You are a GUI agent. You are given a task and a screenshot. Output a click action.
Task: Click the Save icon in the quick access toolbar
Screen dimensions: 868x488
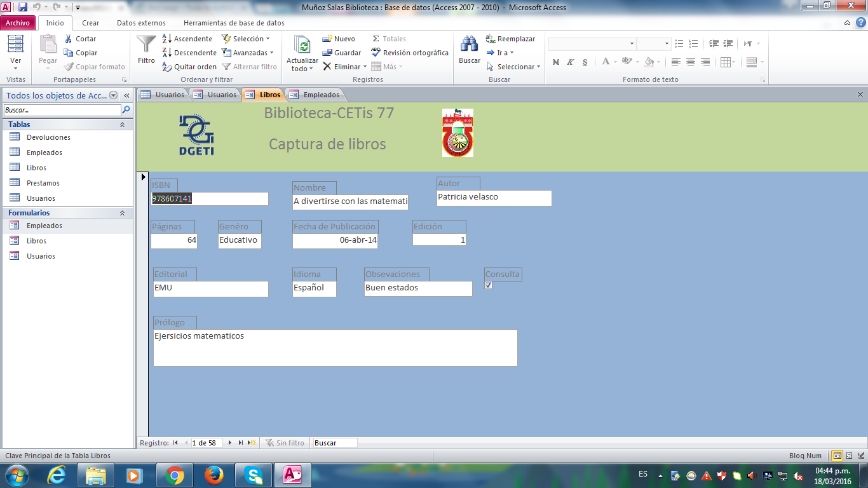23,7
